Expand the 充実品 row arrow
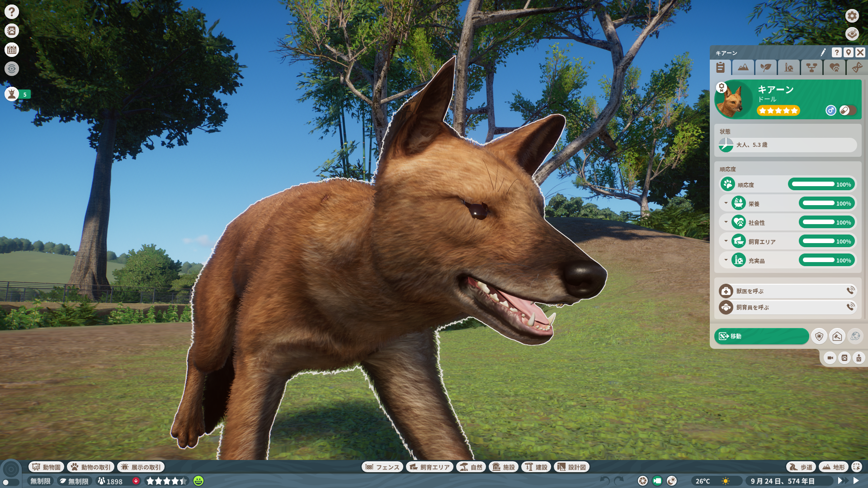Viewport: 868px width, 488px height. point(726,260)
